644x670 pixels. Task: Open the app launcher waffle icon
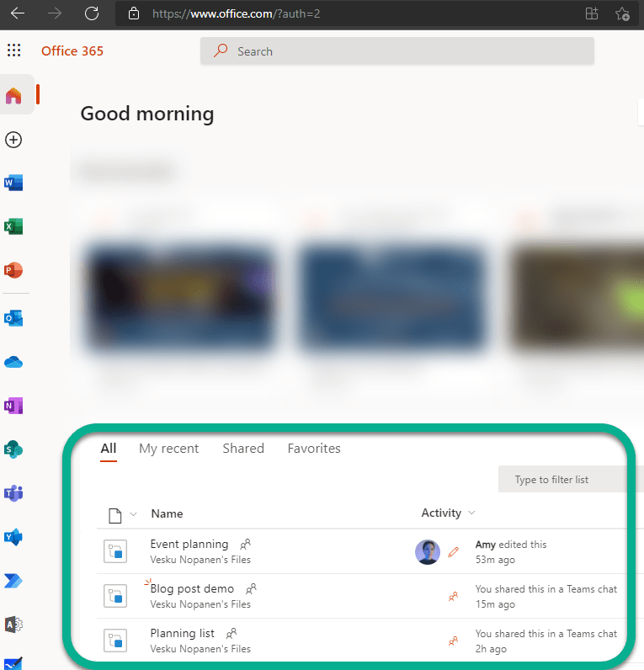click(x=13, y=51)
